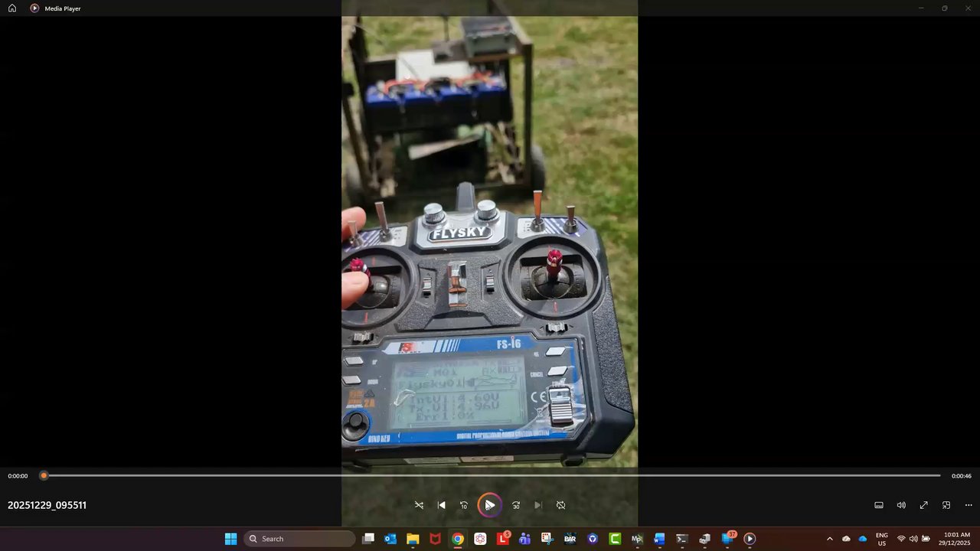Click elapsed time 0:00:00
Image resolution: width=980 pixels, height=551 pixels.
(18, 476)
